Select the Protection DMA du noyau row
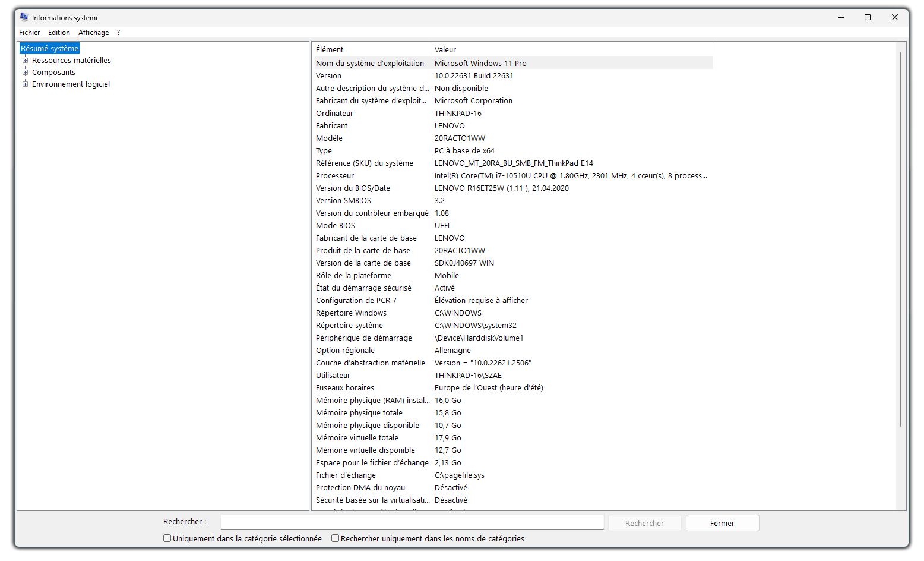 [513, 488]
